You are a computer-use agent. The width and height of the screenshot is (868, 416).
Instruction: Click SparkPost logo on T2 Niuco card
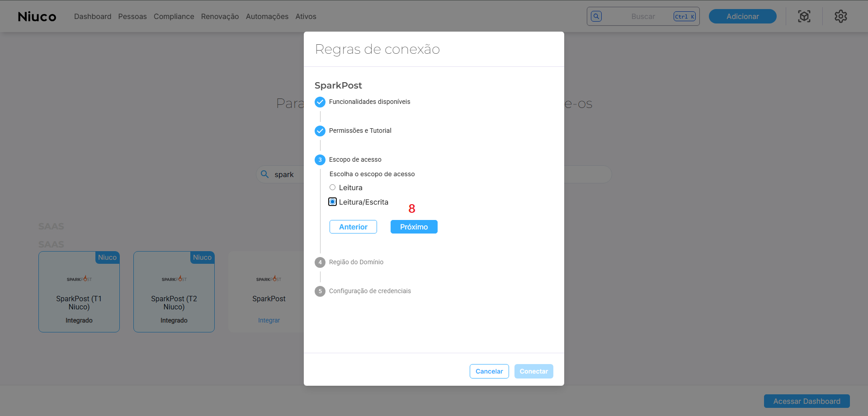pyautogui.click(x=174, y=279)
